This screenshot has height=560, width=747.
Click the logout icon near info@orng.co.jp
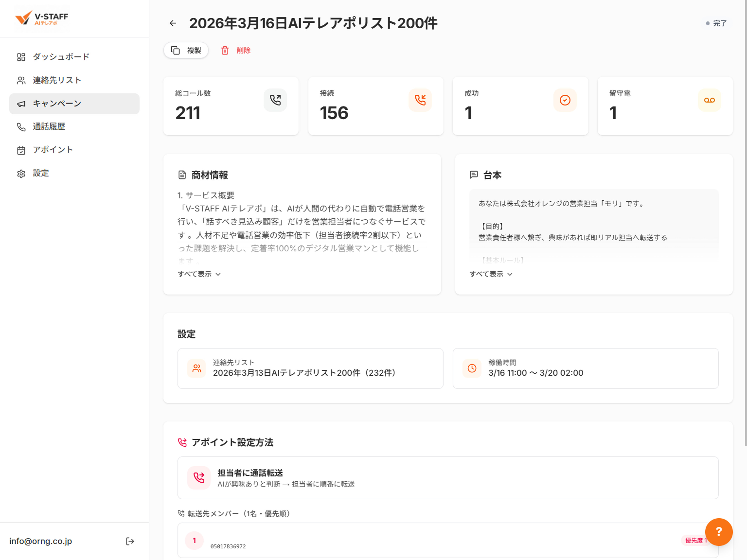(x=130, y=541)
